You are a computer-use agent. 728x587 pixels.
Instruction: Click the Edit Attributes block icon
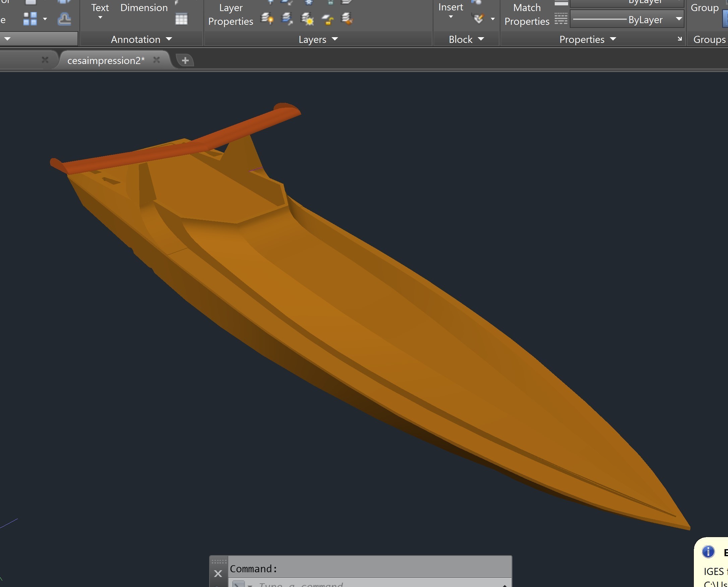pos(479,19)
